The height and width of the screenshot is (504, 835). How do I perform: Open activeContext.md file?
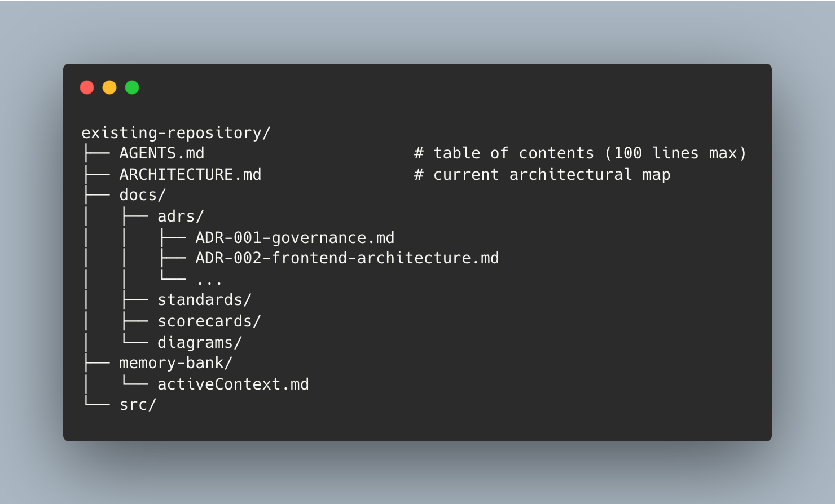[233, 384]
